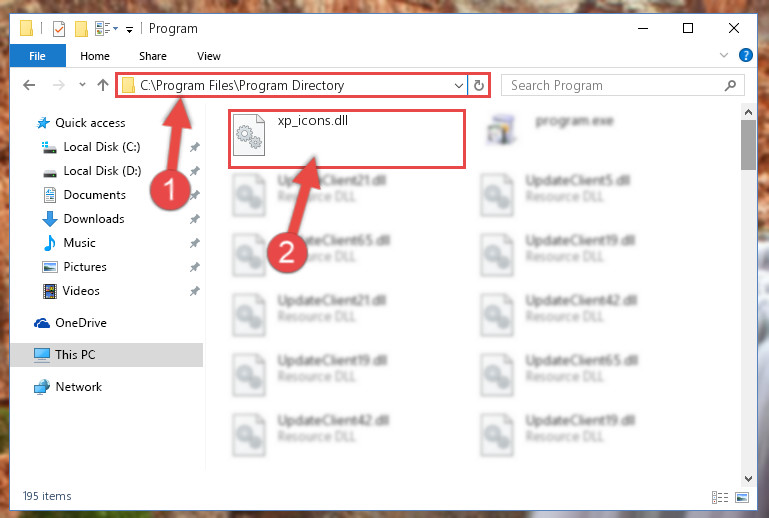Open the Help question mark icon
The height and width of the screenshot is (518, 769).
coord(745,55)
